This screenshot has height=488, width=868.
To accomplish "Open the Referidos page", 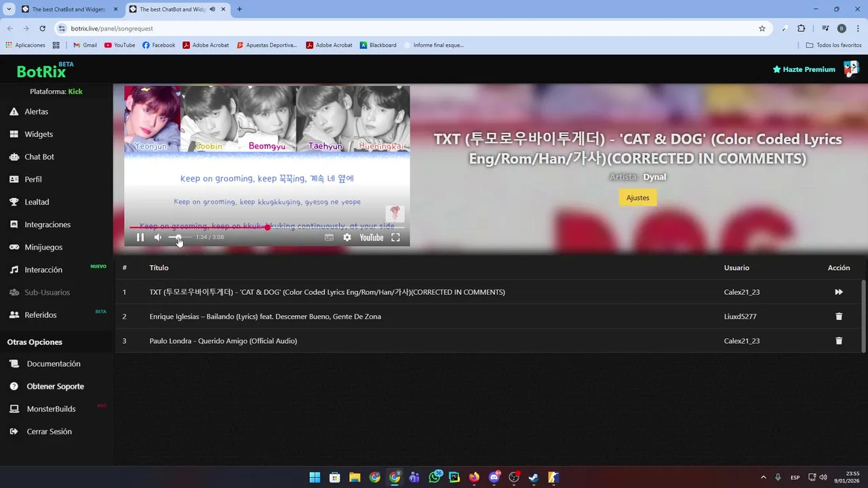I will [x=41, y=315].
